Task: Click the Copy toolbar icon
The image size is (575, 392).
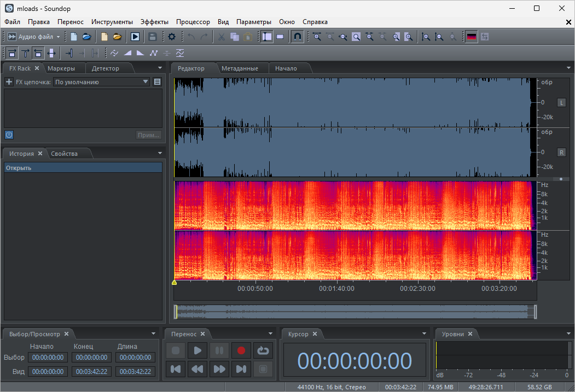Action: (x=234, y=36)
